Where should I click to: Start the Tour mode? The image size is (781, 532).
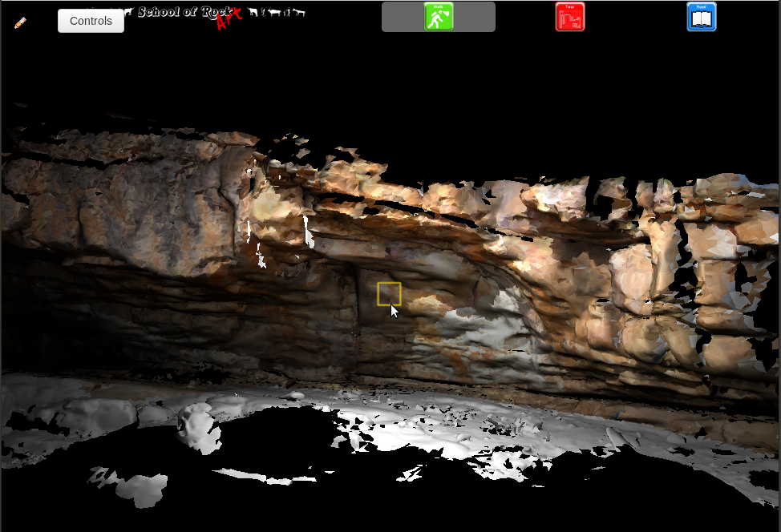coord(570,17)
